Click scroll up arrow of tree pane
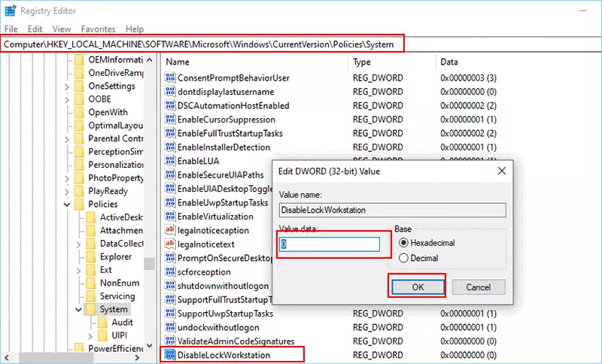The height and width of the screenshot is (364, 602). point(149,60)
